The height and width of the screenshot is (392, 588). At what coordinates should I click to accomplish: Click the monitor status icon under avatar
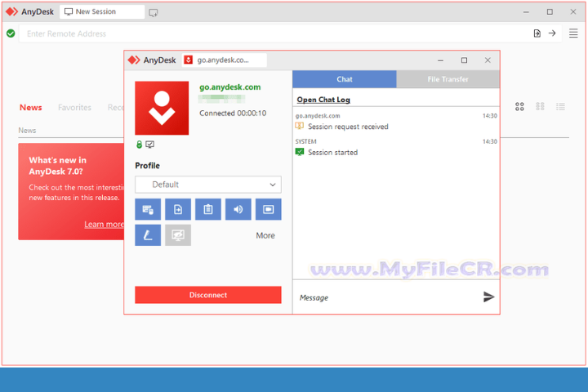point(149,145)
